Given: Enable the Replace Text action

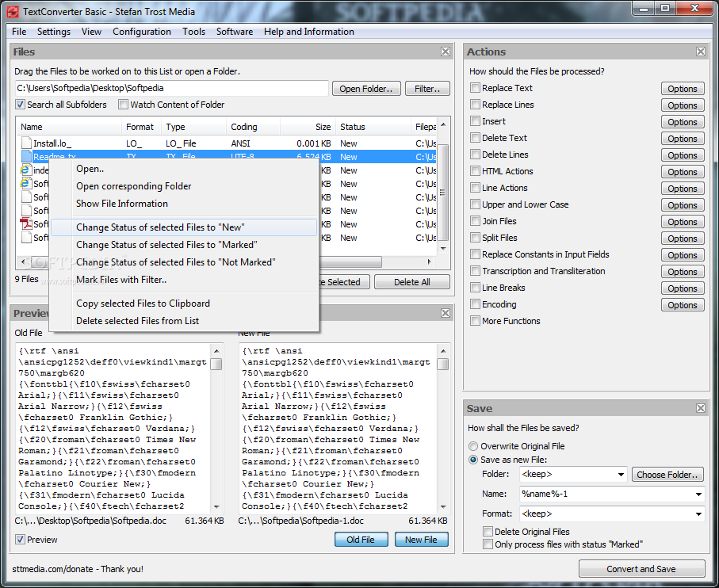Looking at the screenshot, I should (x=475, y=87).
